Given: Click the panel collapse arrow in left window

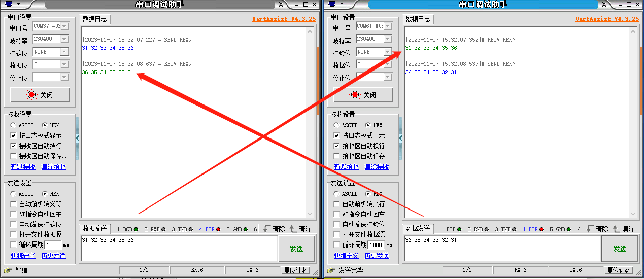Looking at the screenshot, I should [78, 138].
